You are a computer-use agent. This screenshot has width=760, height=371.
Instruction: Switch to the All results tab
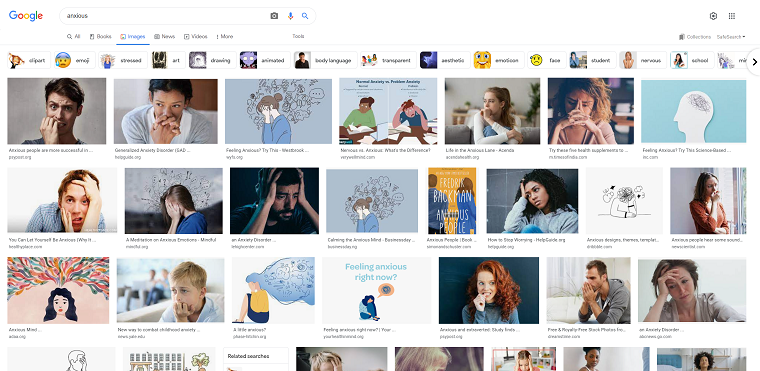[x=74, y=36]
